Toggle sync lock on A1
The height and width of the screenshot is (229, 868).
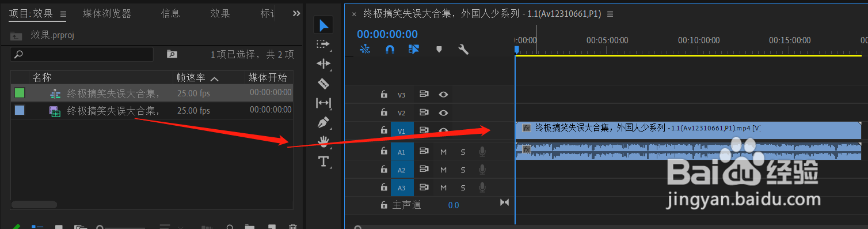(x=424, y=152)
